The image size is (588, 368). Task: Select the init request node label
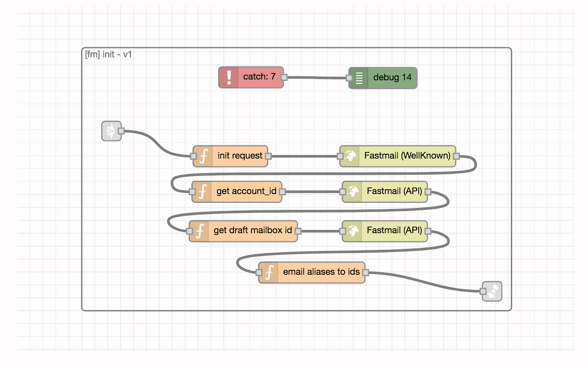coord(240,155)
